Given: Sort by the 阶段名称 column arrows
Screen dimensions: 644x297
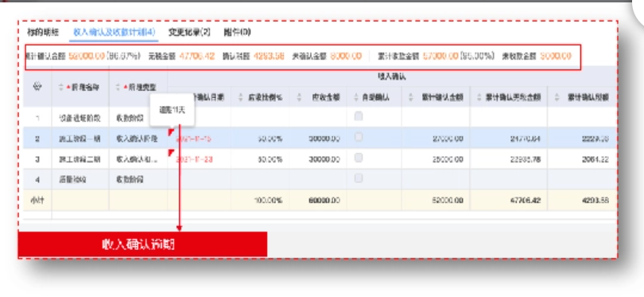Looking at the screenshot, I should (61, 88).
